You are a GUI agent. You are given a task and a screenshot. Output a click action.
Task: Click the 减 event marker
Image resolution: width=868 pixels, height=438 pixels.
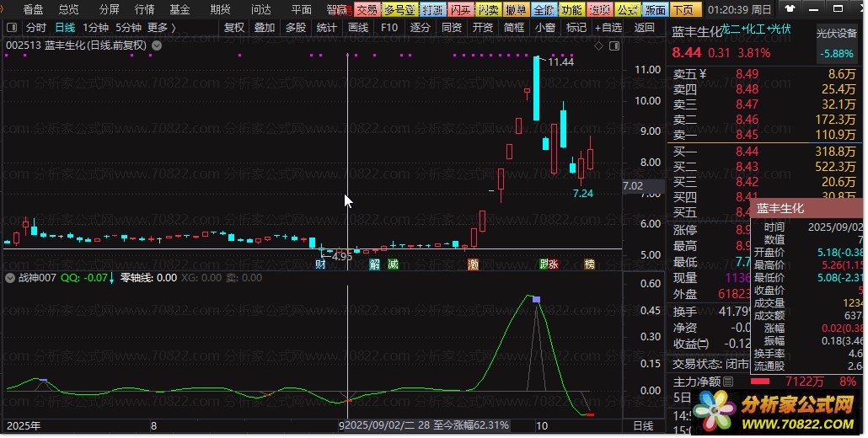pos(393,264)
